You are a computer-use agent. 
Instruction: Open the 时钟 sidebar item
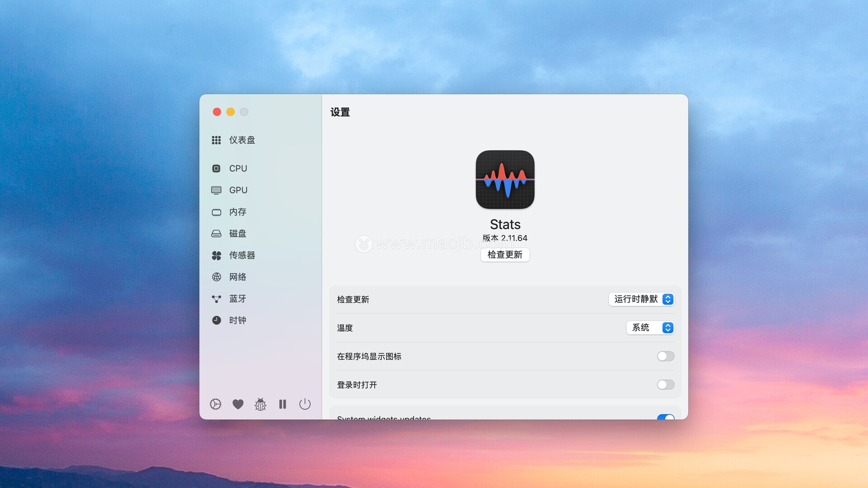point(237,320)
